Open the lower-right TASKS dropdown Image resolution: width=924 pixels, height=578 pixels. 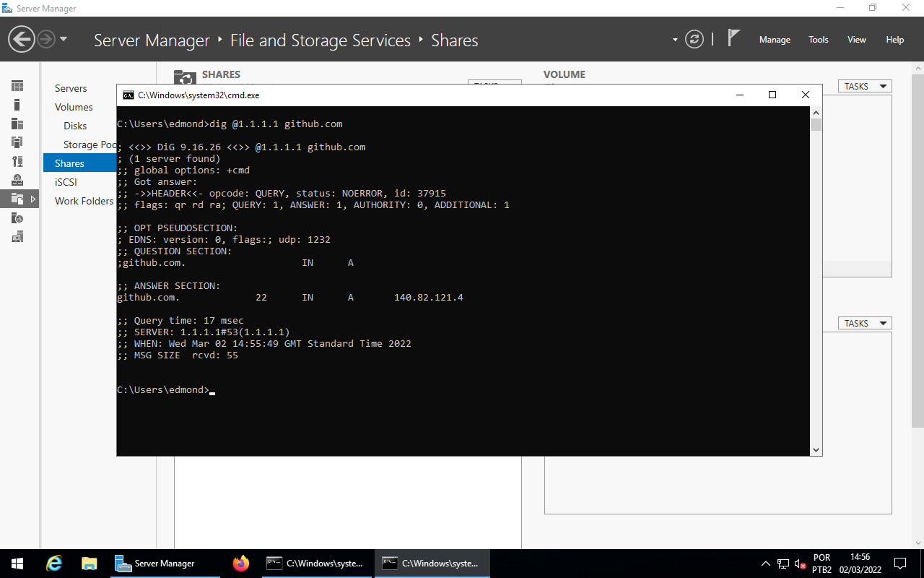864,322
